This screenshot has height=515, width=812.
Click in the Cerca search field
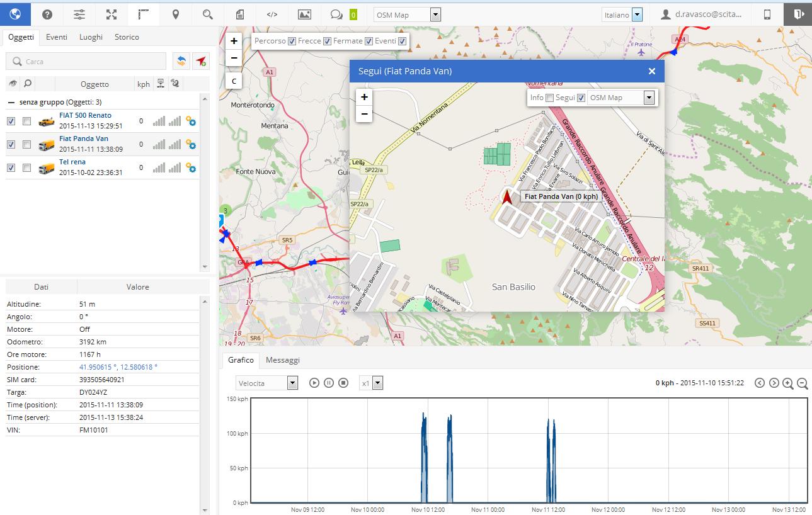(86, 61)
